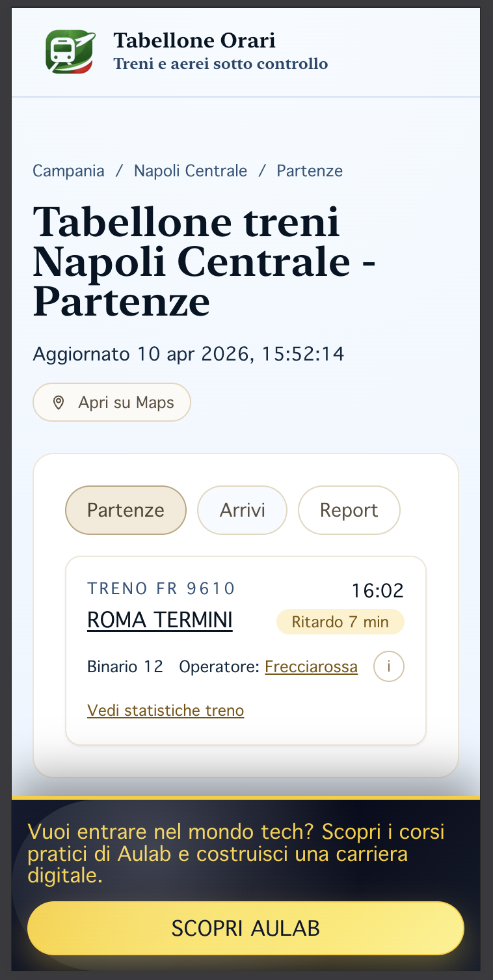Image resolution: width=493 pixels, height=980 pixels.
Task: Click the Ritardo 7 min delay badge
Action: 340,621
